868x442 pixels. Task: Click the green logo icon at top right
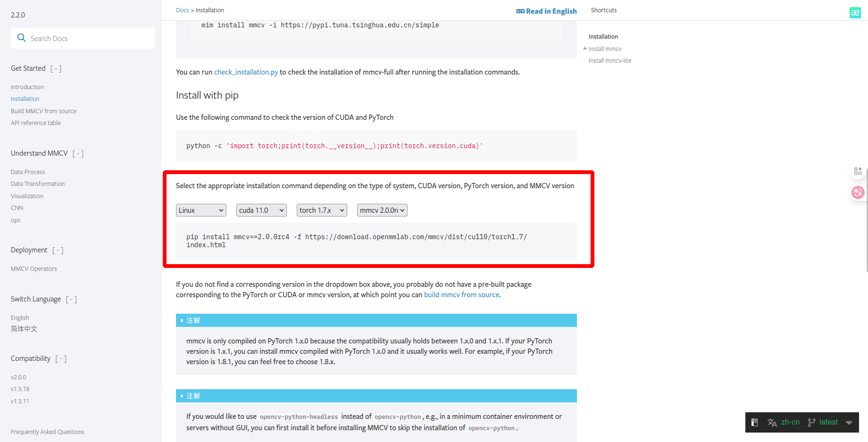[855, 13]
